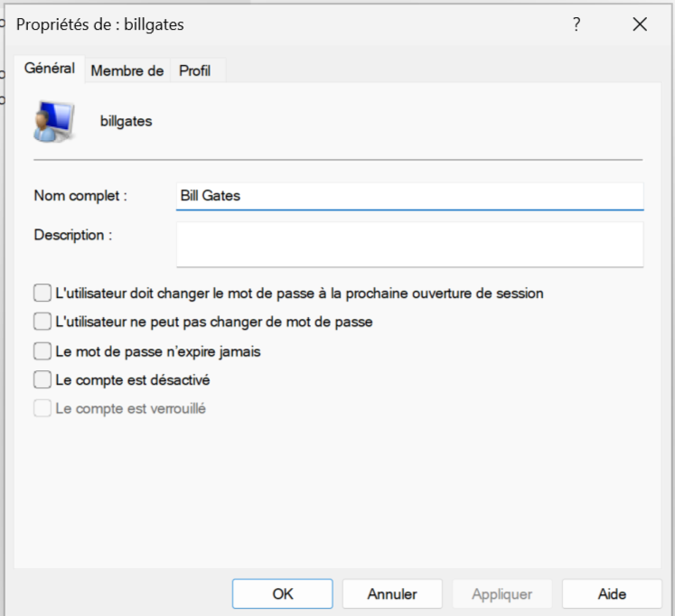675x616 pixels.
Task: Click the billgates username text beside the icon
Action: point(127,121)
